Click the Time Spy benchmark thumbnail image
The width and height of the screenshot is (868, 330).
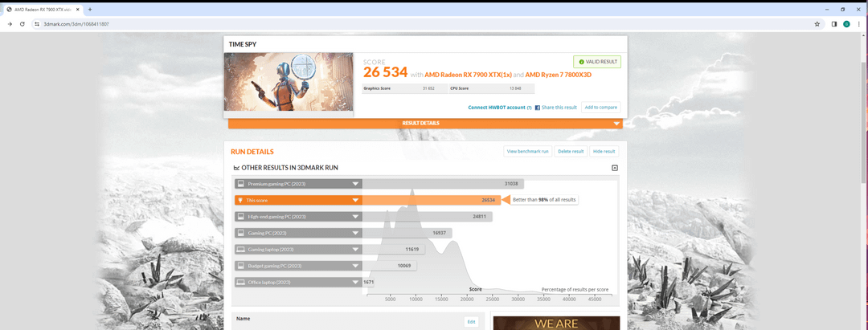click(289, 82)
